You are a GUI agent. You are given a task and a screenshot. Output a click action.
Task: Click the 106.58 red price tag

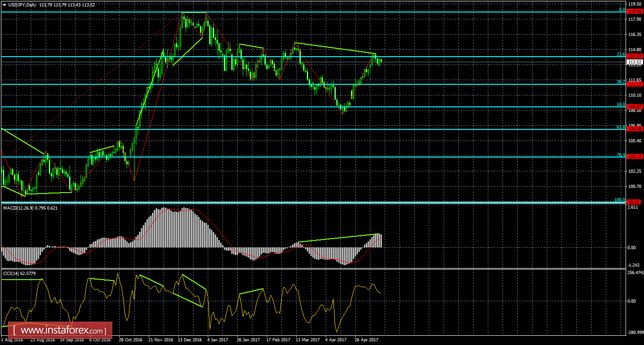coord(635,129)
